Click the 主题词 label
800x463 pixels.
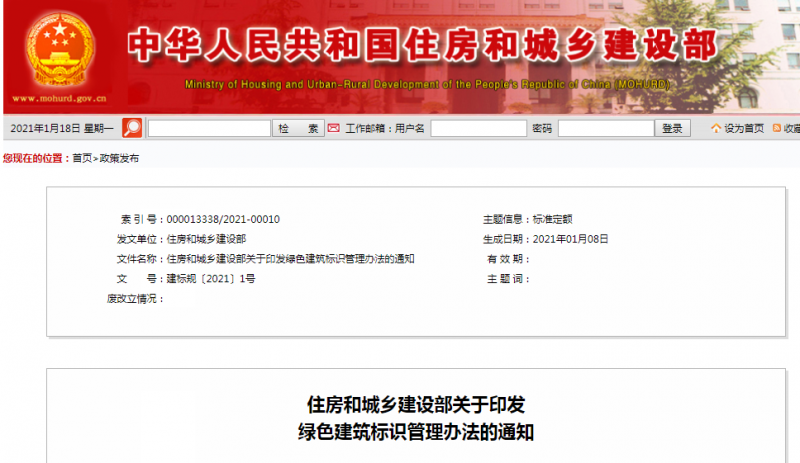coord(508,279)
